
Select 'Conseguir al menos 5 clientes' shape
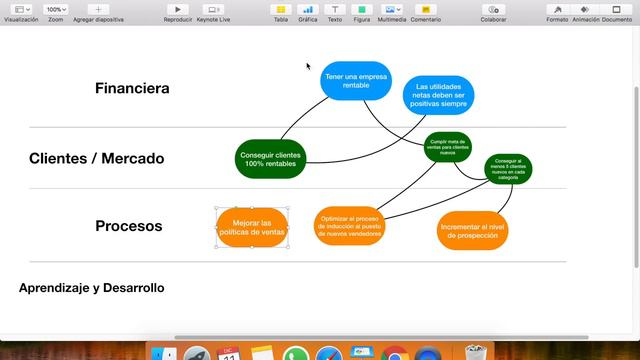pyautogui.click(x=508, y=169)
